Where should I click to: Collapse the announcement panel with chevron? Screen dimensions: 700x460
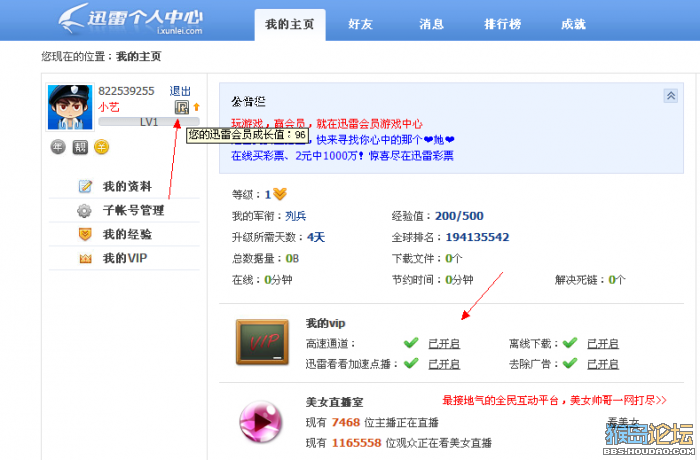point(671,96)
